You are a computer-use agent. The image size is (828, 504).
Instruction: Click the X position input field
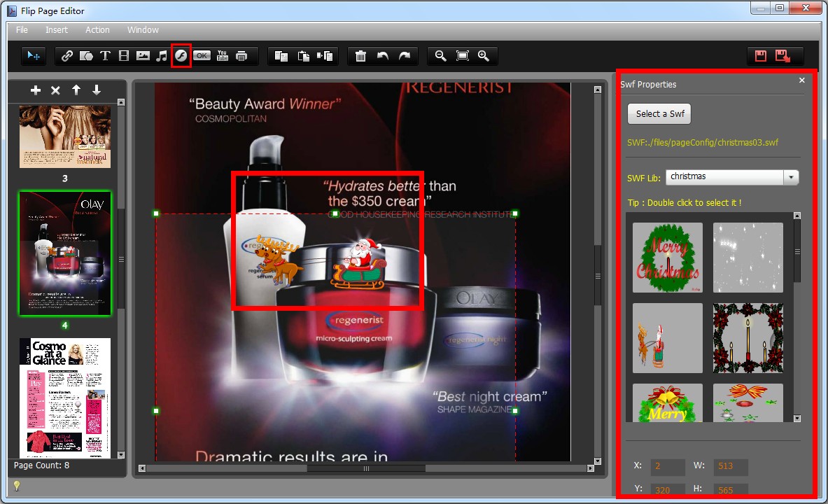click(x=668, y=466)
